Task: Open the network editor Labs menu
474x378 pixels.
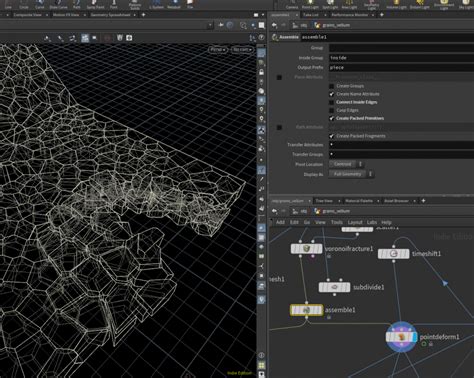Action: coord(372,222)
